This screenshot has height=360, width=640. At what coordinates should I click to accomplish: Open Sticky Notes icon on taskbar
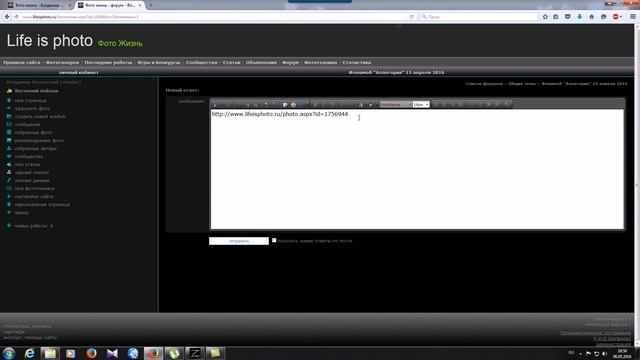pos(215,353)
